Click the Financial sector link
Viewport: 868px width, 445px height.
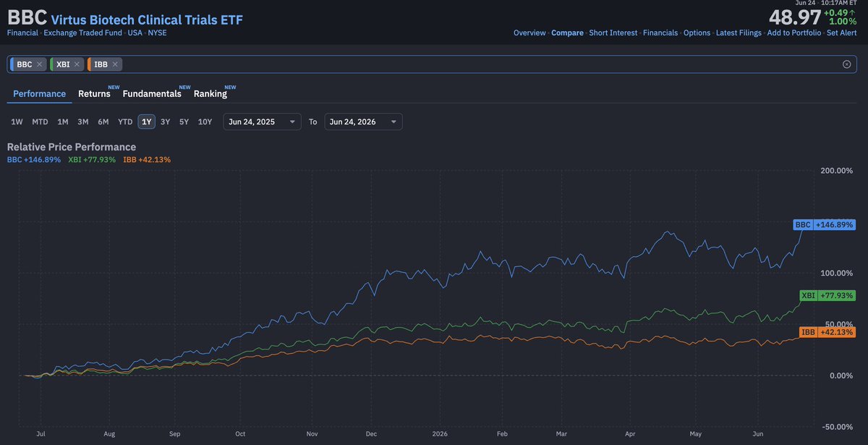tap(22, 33)
